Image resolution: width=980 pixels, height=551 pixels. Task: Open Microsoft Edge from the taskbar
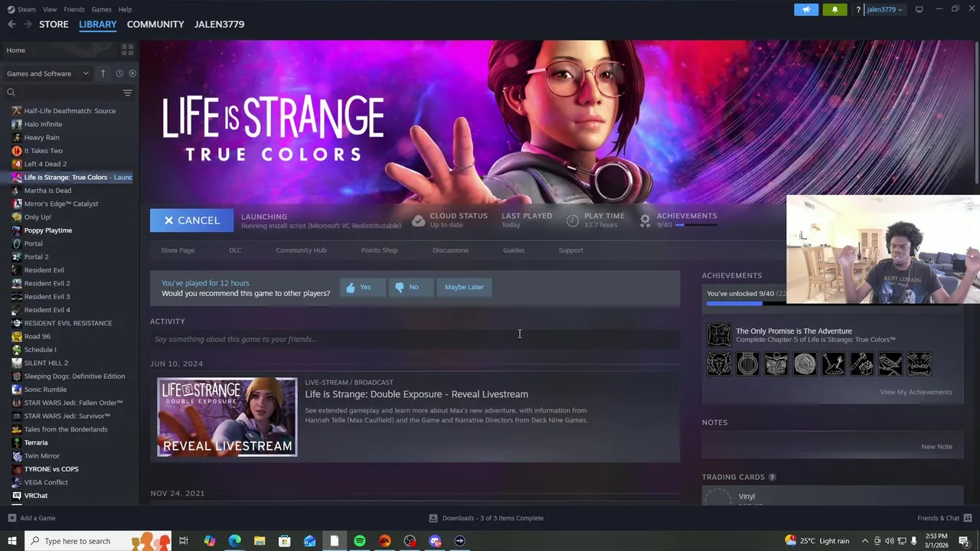[234, 541]
